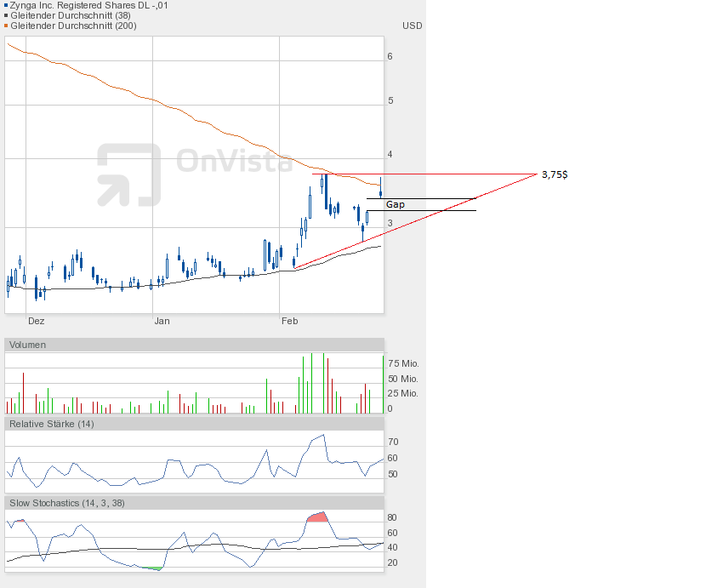Click the red overbought area in Slow Stochastics

pos(317,517)
